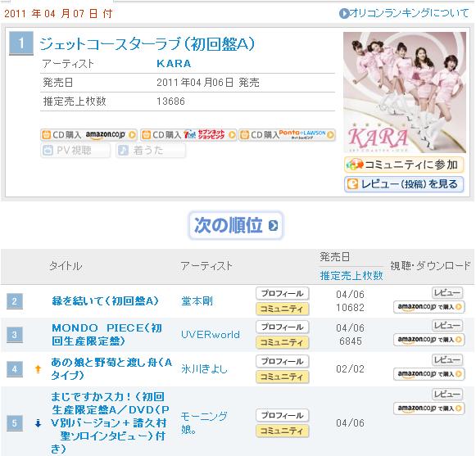The height and width of the screenshot is (456, 476).
Task: Click the blue down-arrow icon for rank 5
Action: (x=38, y=423)
